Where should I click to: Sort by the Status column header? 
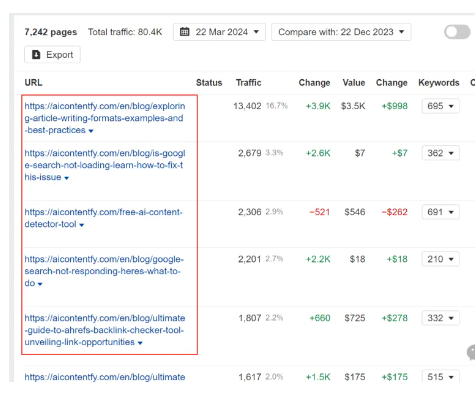[209, 83]
